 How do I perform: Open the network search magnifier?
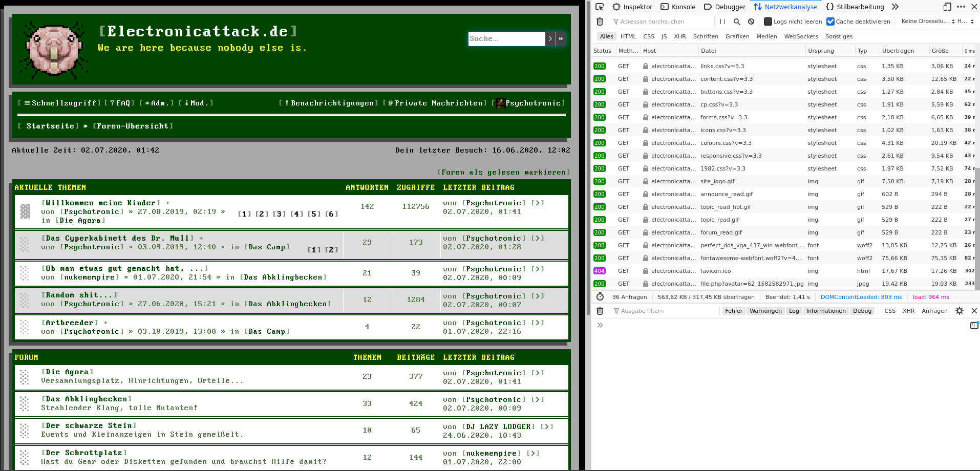[737, 22]
